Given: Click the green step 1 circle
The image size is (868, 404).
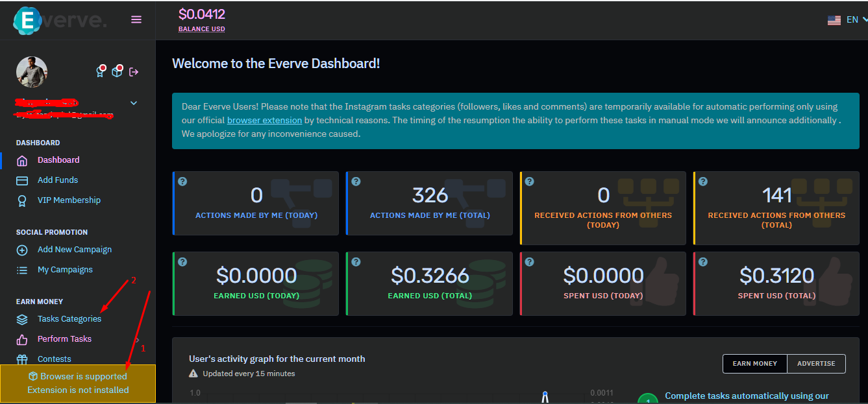Looking at the screenshot, I should (x=647, y=399).
